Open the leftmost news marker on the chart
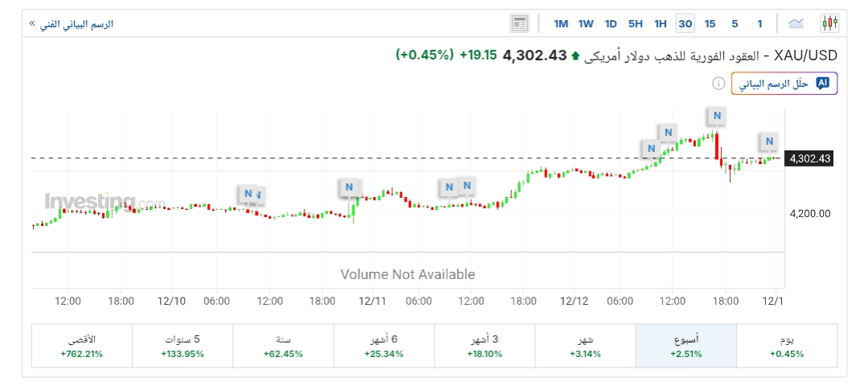The height and width of the screenshot is (386, 868). coord(248,193)
